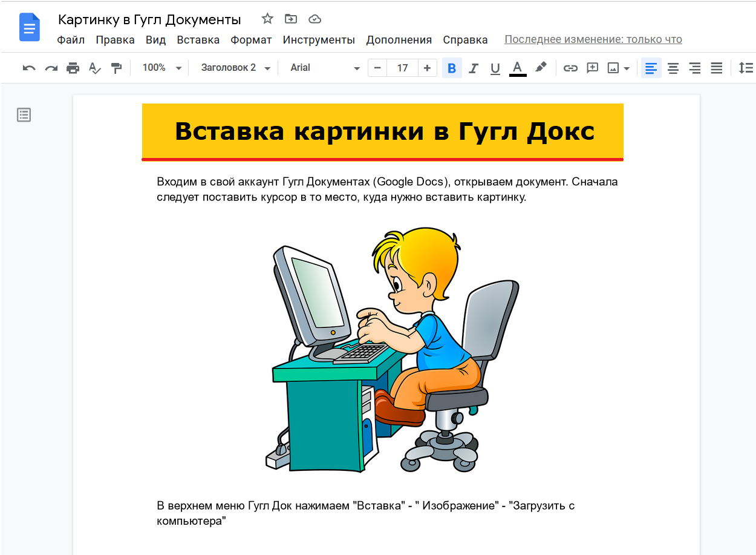Expand the insert image dropdown arrow
This screenshot has width=756, height=555.
click(627, 68)
